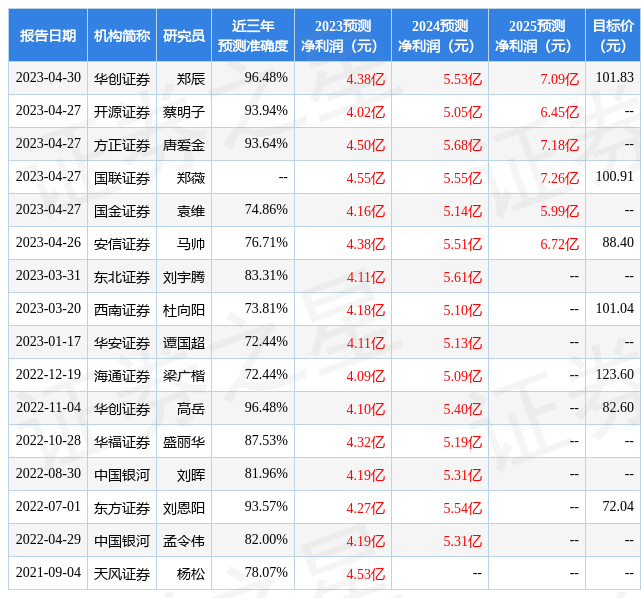Click the 近三年预测准确度 column header
The image size is (641, 598).
pyautogui.click(x=253, y=36)
